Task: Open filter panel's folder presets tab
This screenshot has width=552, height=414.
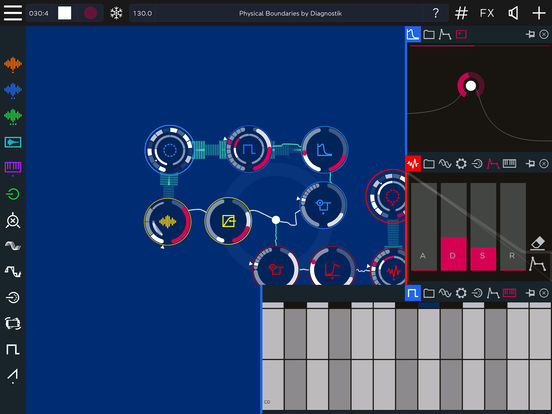Action: click(x=429, y=34)
